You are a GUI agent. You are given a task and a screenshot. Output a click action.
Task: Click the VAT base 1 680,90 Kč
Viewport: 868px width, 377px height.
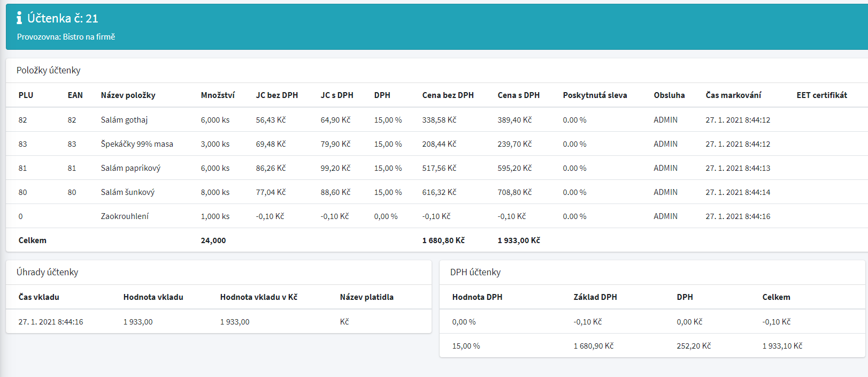pyautogui.click(x=593, y=346)
